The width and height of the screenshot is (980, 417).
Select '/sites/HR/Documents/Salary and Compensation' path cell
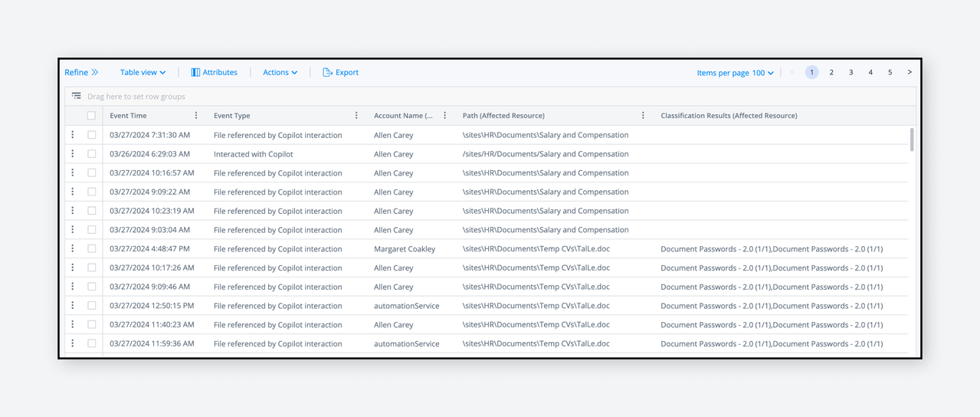[546, 154]
